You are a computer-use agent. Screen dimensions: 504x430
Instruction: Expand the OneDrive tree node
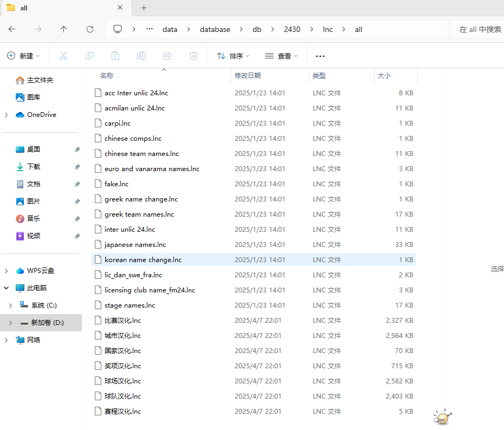(x=7, y=115)
